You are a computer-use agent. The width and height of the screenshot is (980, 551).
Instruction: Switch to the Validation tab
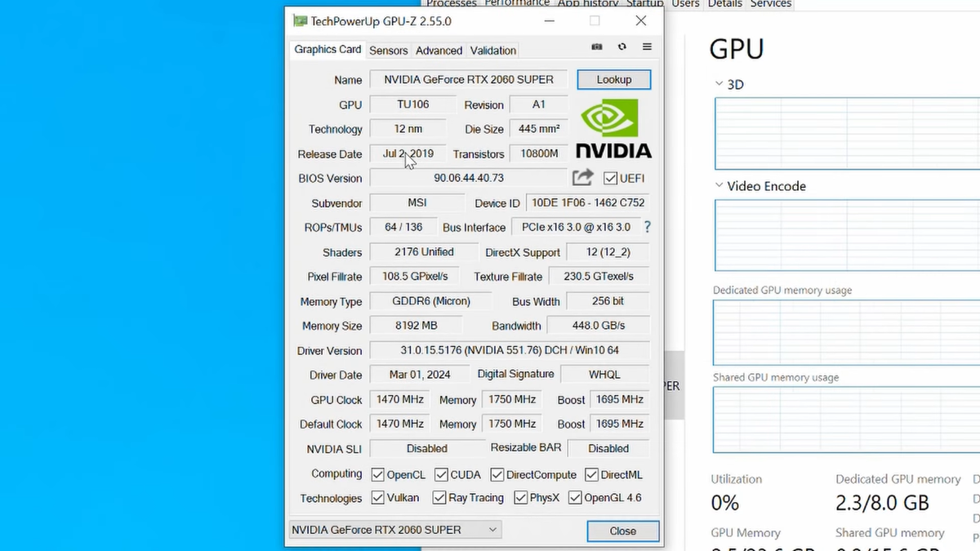click(492, 50)
